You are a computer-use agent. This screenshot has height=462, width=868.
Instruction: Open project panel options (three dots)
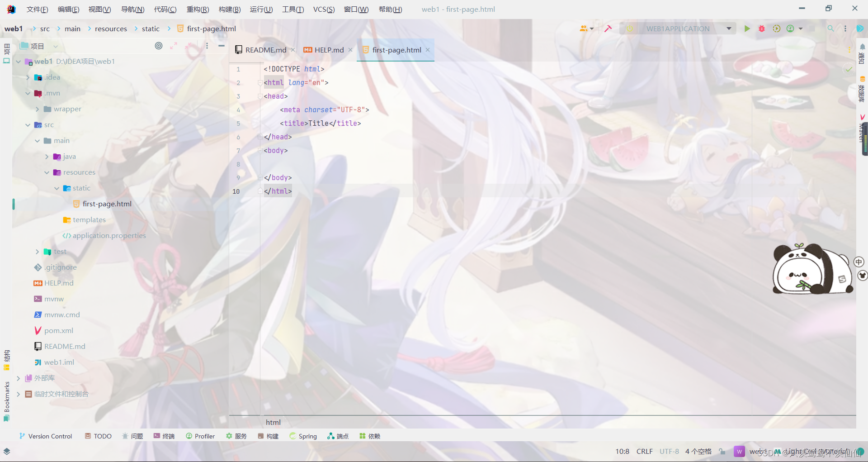(x=207, y=46)
